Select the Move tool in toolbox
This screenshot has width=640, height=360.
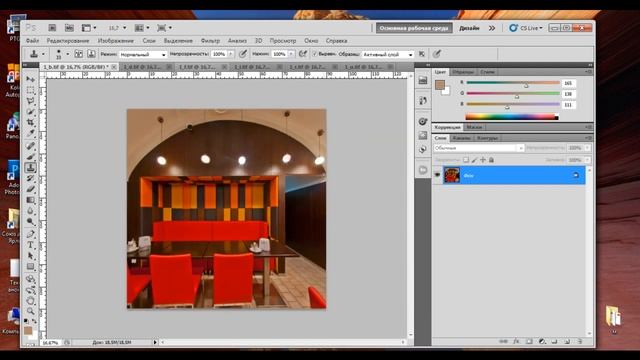pyautogui.click(x=31, y=79)
